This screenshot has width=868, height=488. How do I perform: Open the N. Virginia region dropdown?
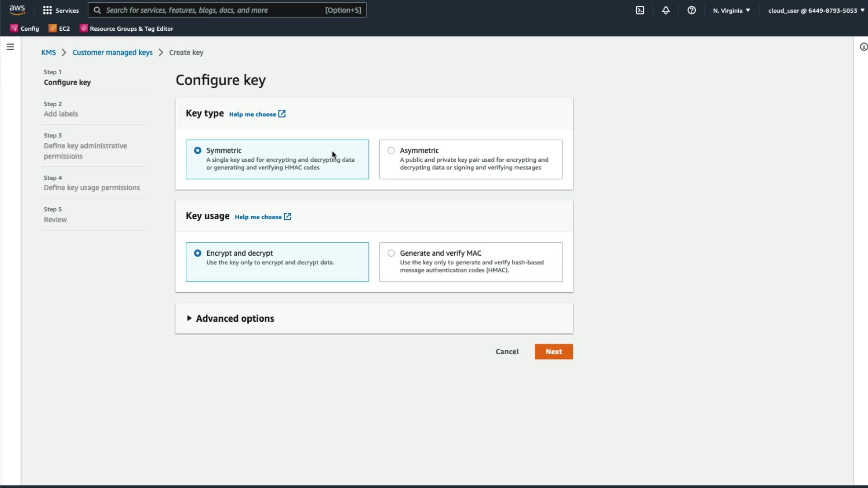[731, 10]
